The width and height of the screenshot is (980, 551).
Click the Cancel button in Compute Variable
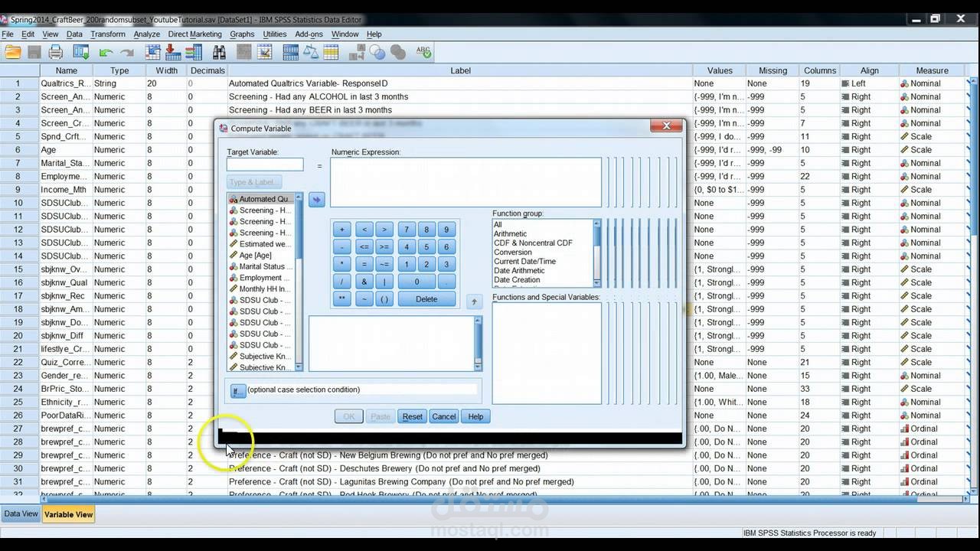point(443,416)
